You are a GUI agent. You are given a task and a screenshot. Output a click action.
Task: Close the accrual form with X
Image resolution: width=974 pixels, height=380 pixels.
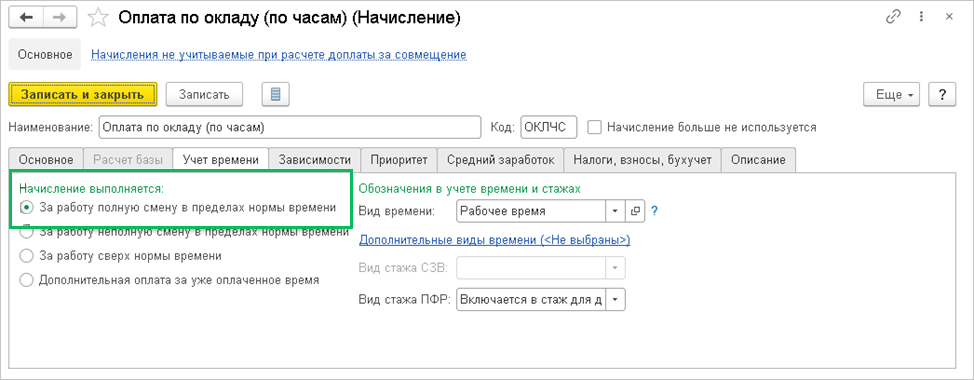pos(949,18)
